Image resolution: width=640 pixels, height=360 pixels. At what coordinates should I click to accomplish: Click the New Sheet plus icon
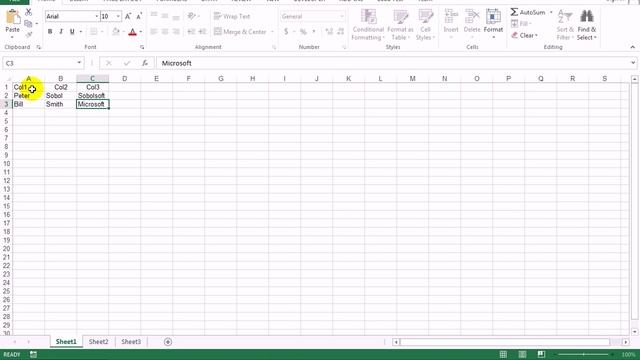(168, 342)
